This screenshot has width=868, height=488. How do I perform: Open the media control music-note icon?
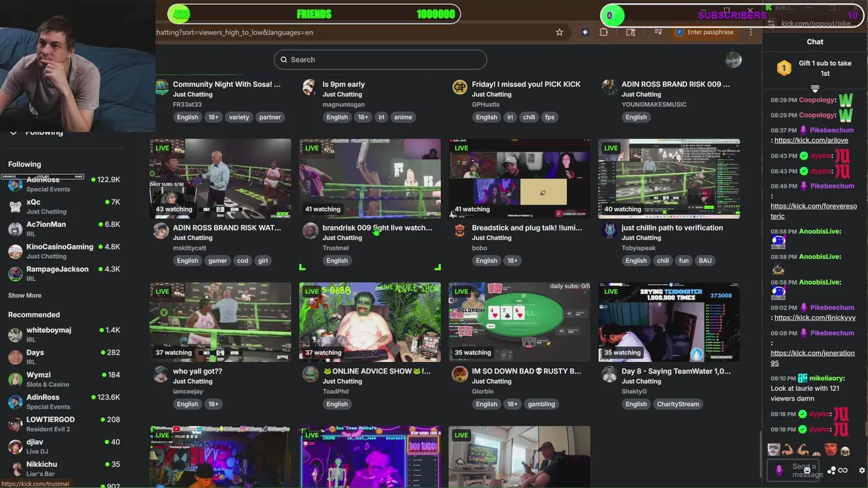[658, 32]
